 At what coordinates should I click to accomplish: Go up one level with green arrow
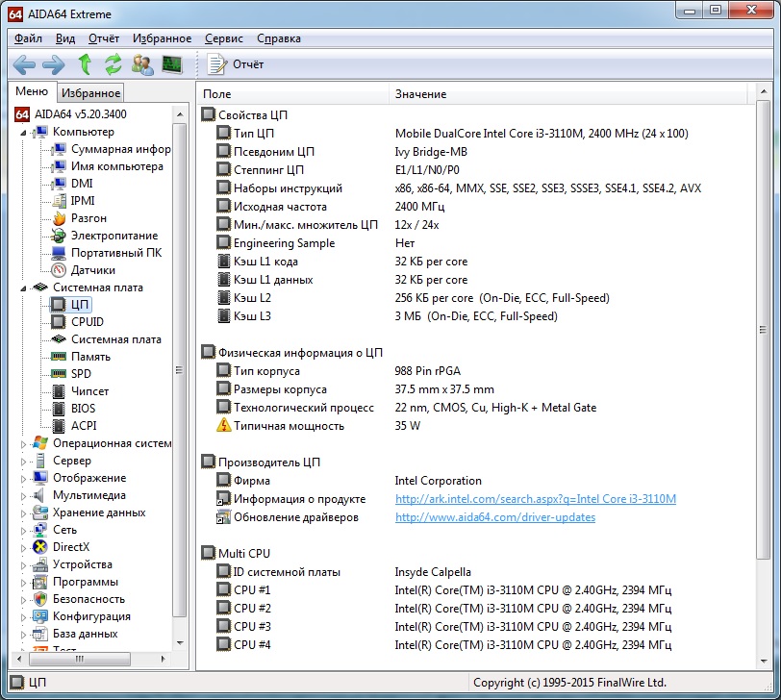[x=85, y=64]
